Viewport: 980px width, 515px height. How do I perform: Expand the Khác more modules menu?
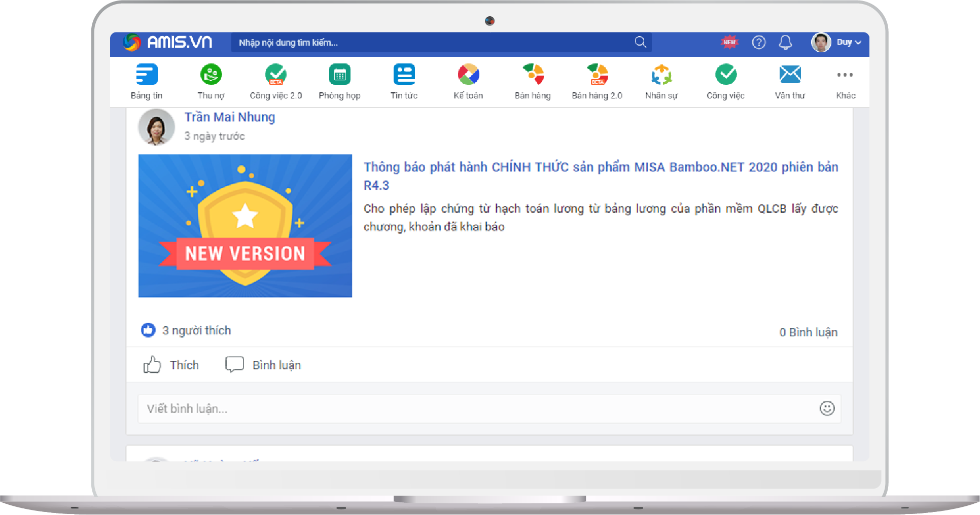(x=845, y=81)
